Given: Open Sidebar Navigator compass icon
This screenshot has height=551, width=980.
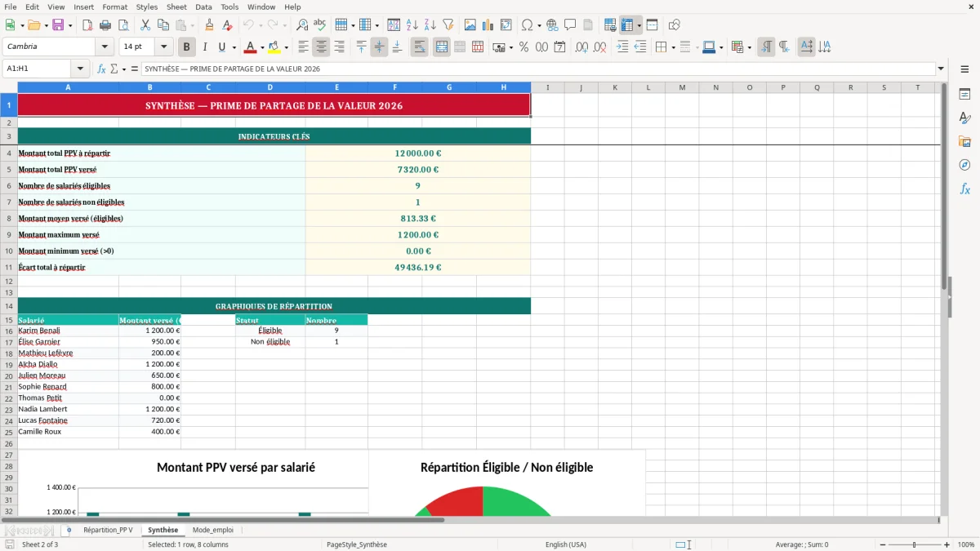Looking at the screenshot, I should pos(964,165).
